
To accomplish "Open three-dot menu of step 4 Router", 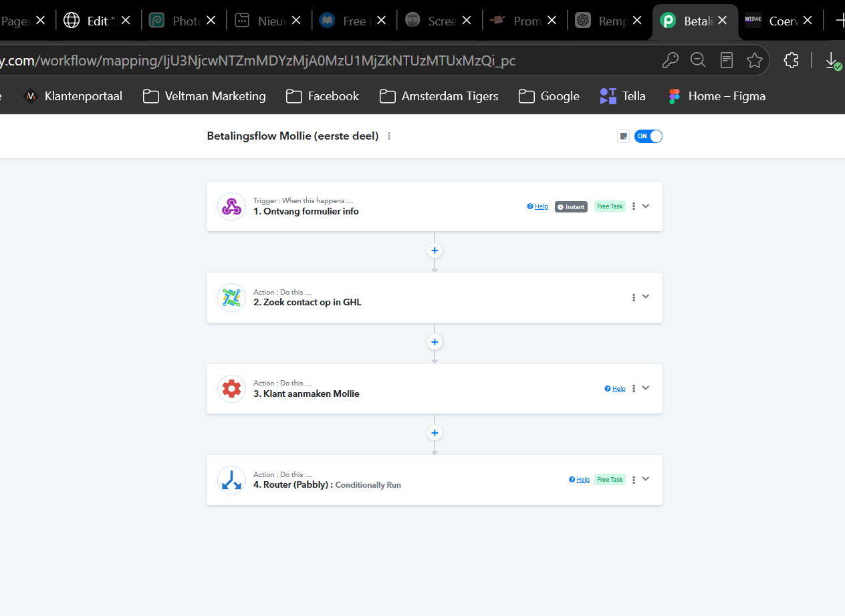I will pyautogui.click(x=634, y=480).
